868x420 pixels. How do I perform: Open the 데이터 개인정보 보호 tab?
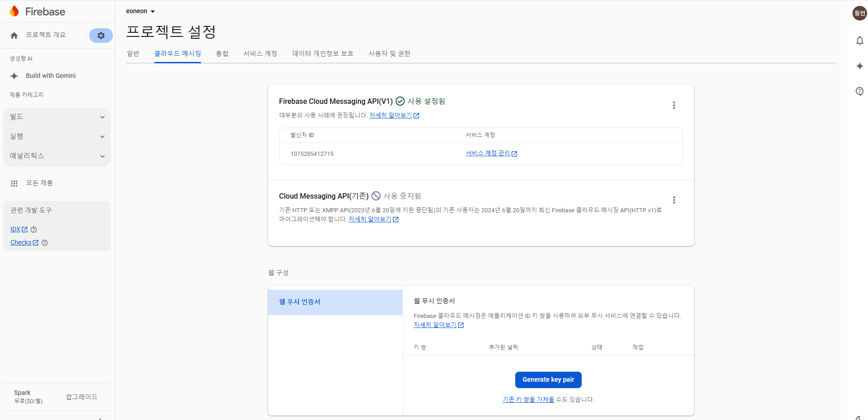[323, 54]
